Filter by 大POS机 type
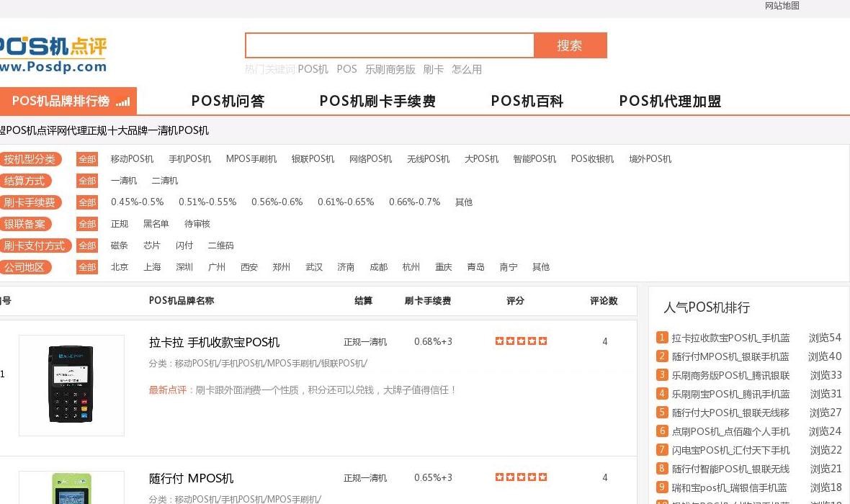 [481, 159]
